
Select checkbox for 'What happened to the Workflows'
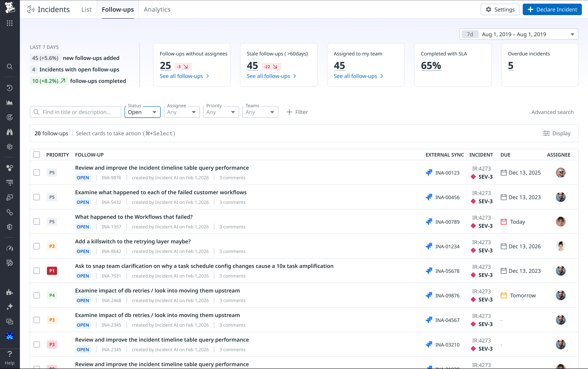[36, 221]
